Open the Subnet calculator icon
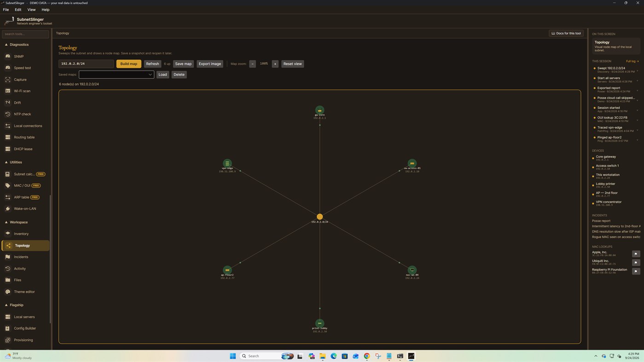644x362 pixels. coord(8,174)
